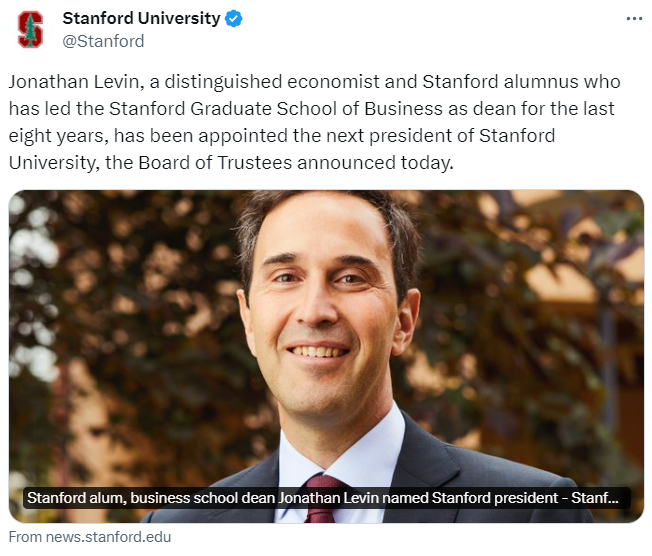Click the man's dark hair in photo
652x556 pixels.
pyautogui.click(x=330, y=215)
